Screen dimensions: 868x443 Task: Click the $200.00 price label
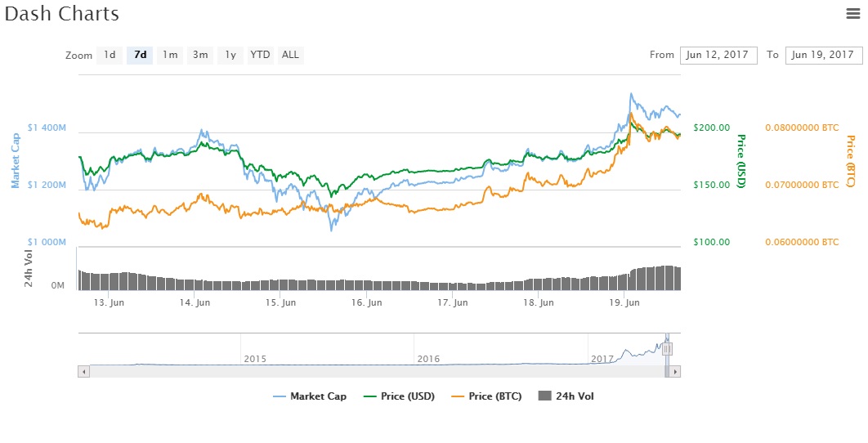tap(712, 128)
